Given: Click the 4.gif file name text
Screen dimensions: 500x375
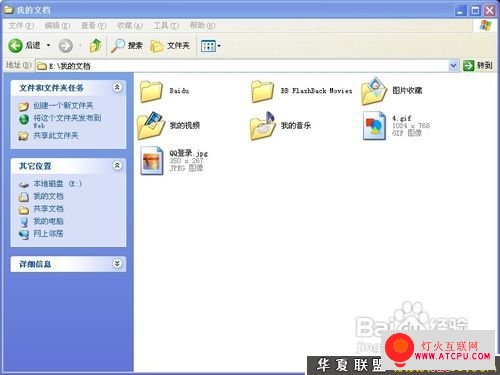Looking at the screenshot, I should click(x=402, y=118).
